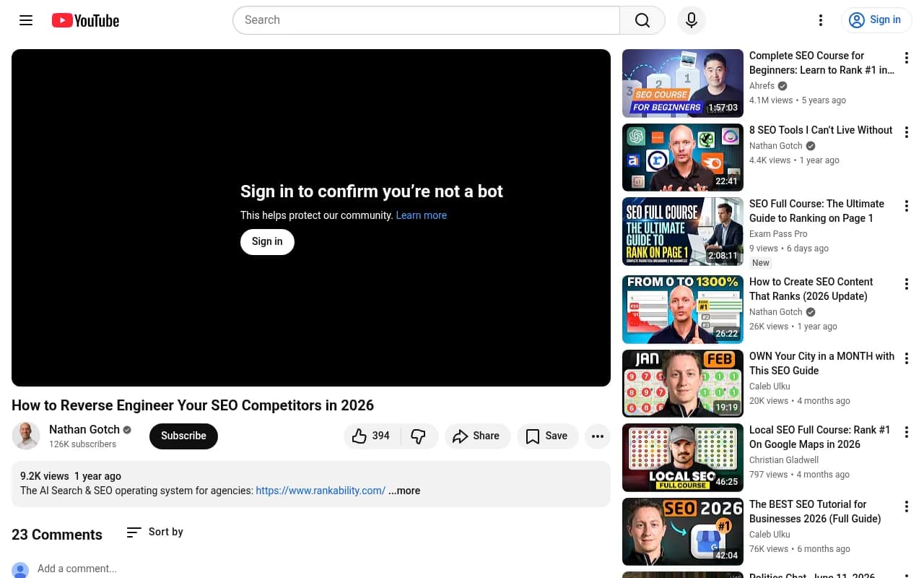Click the 9.2K views 1 year ago text
This screenshot has width=924, height=578.
(71, 476)
